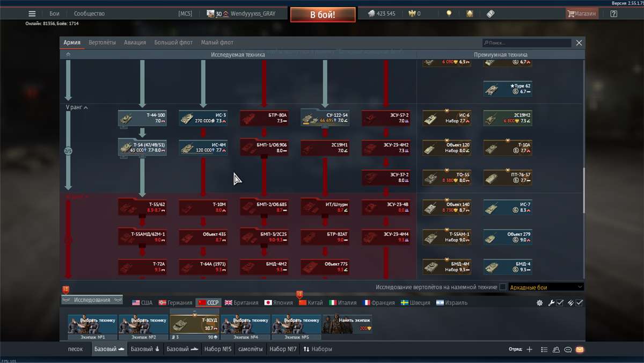
Task: Click the Исследования button
Action: [x=92, y=300]
